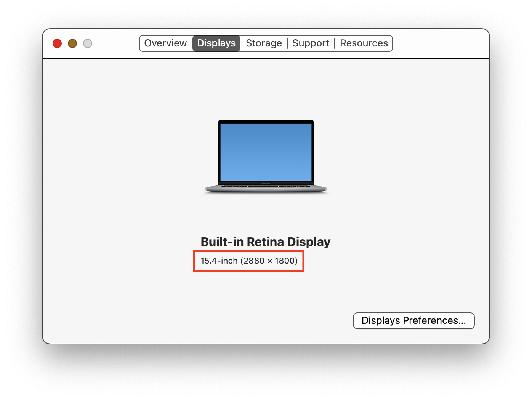Click the 2880 x 1800 resolution value
Viewport: 532px width, 400px height.
[x=269, y=261]
